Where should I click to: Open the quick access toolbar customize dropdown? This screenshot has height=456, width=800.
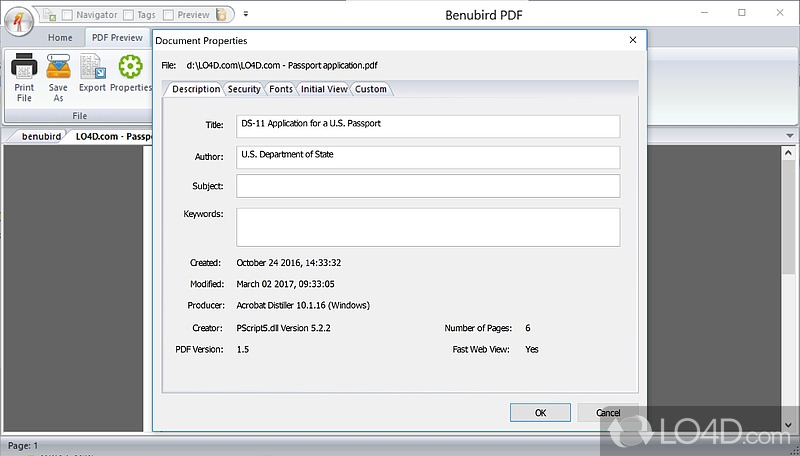[246, 14]
